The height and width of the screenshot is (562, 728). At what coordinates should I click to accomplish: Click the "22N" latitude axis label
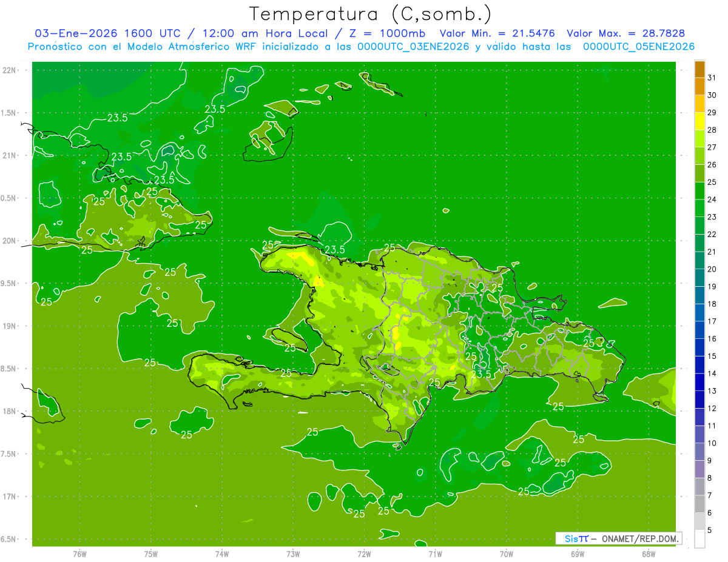tap(9, 70)
